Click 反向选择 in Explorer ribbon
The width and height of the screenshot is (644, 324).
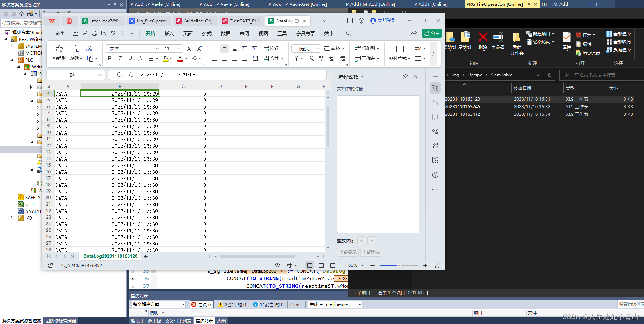pos(619,50)
